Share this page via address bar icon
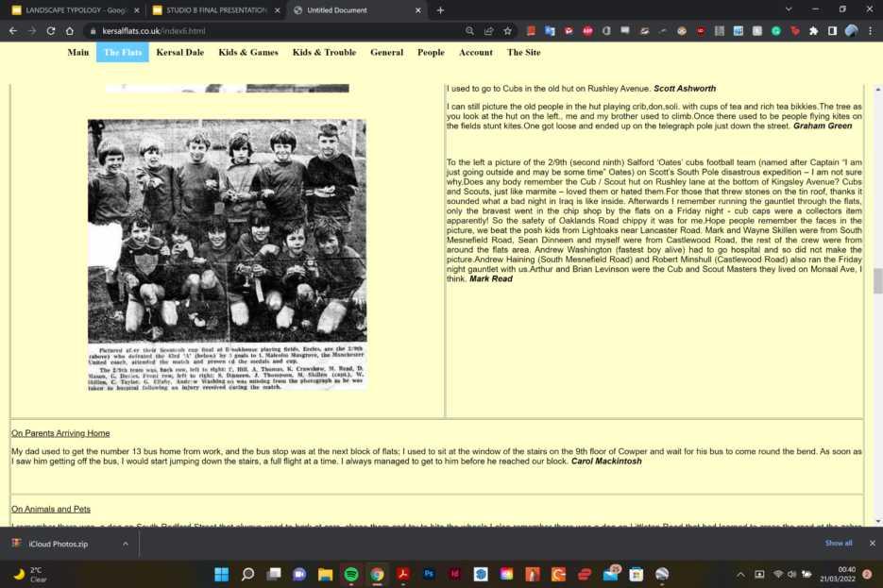This screenshot has width=883, height=588. point(489,31)
